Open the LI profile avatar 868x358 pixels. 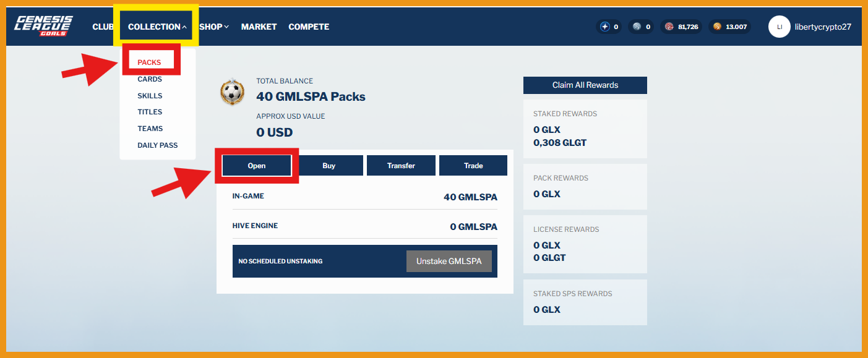click(x=780, y=27)
